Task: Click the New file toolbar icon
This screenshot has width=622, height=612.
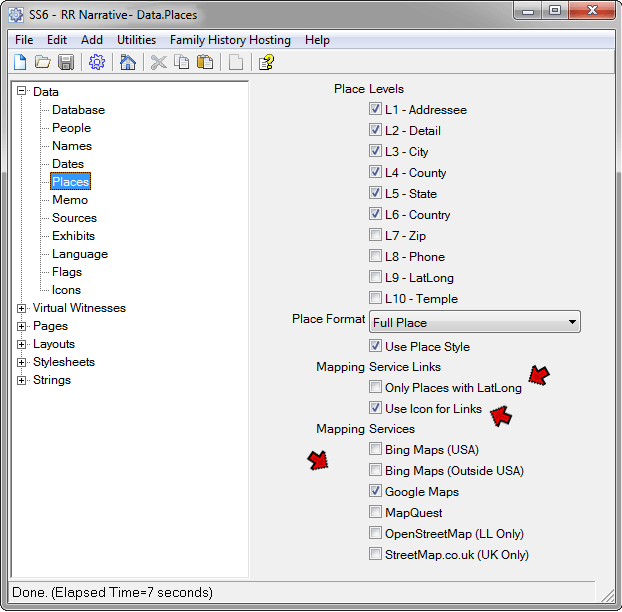Action: click(x=20, y=62)
